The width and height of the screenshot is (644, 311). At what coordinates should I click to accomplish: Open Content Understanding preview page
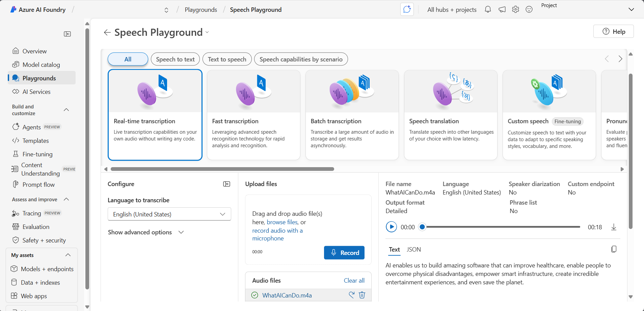42,169
